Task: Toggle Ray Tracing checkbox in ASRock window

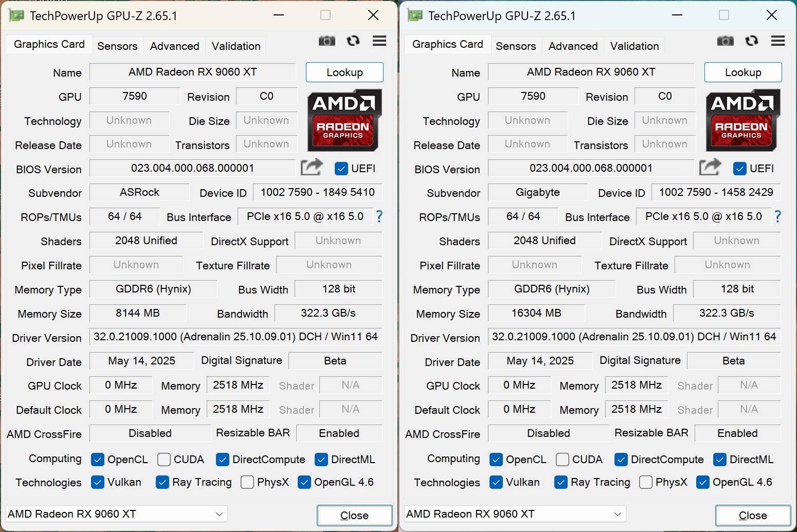Action: pyautogui.click(x=162, y=482)
